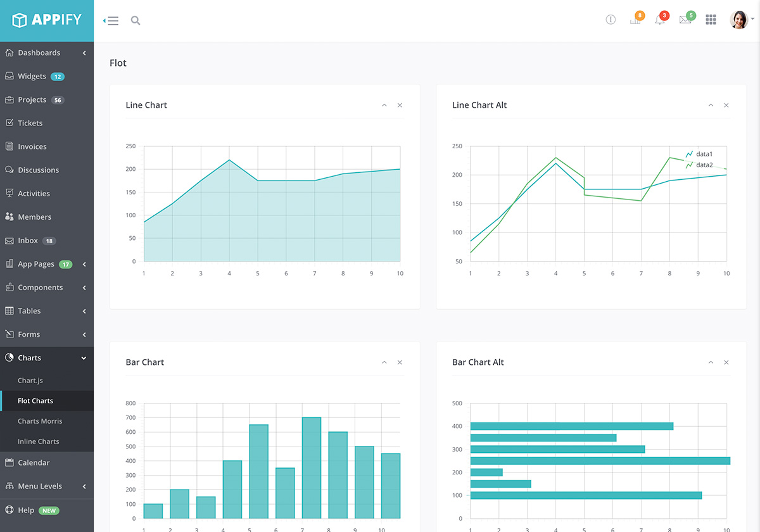Open the Calendar page
This screenshot has height=532, width=760.
tap(34, 462)
